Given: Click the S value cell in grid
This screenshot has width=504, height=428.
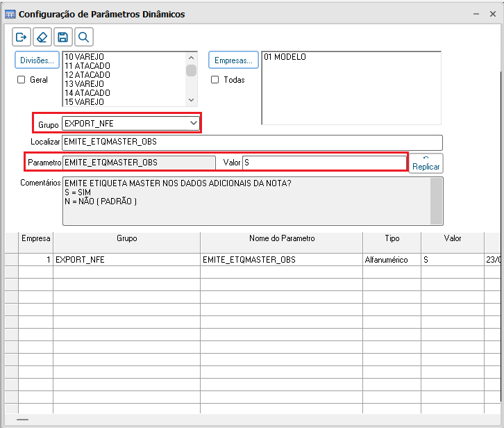Looking at the screenshot, I should 453,260.
